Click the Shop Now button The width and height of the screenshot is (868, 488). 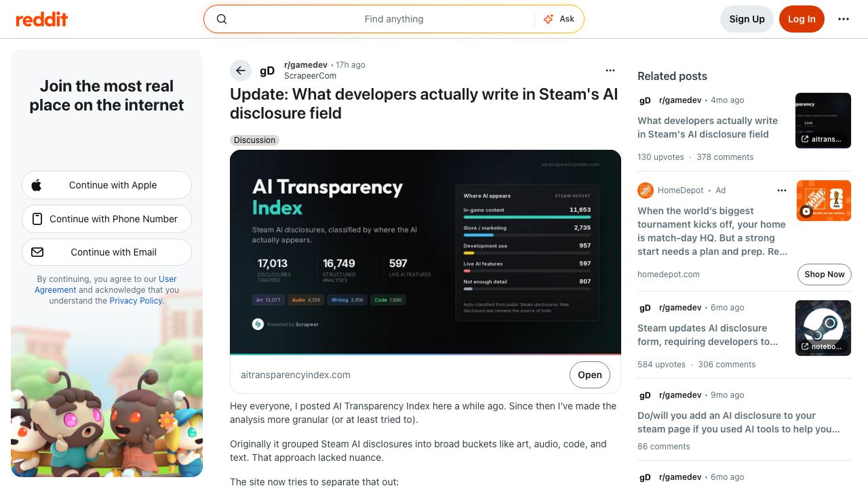(x=825, y=274)
